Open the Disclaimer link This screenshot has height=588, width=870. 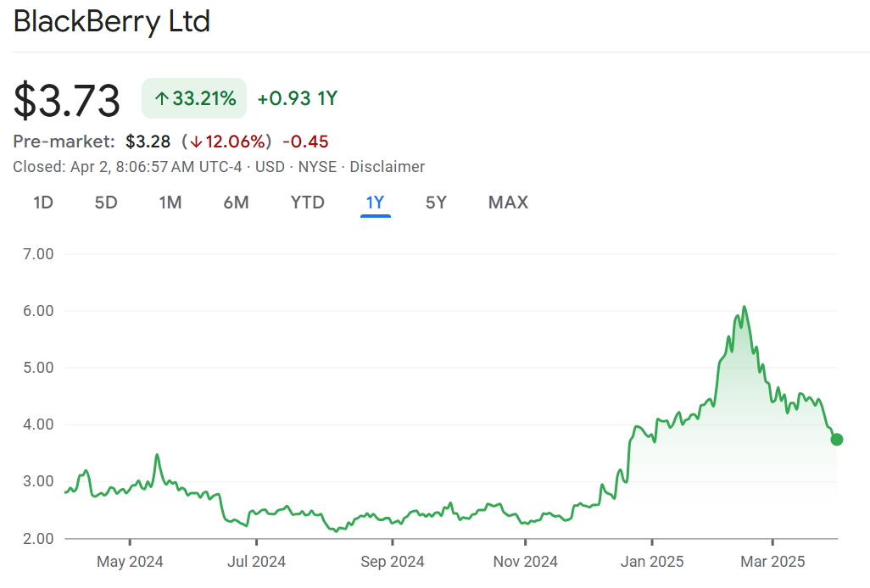click(388, 167)
